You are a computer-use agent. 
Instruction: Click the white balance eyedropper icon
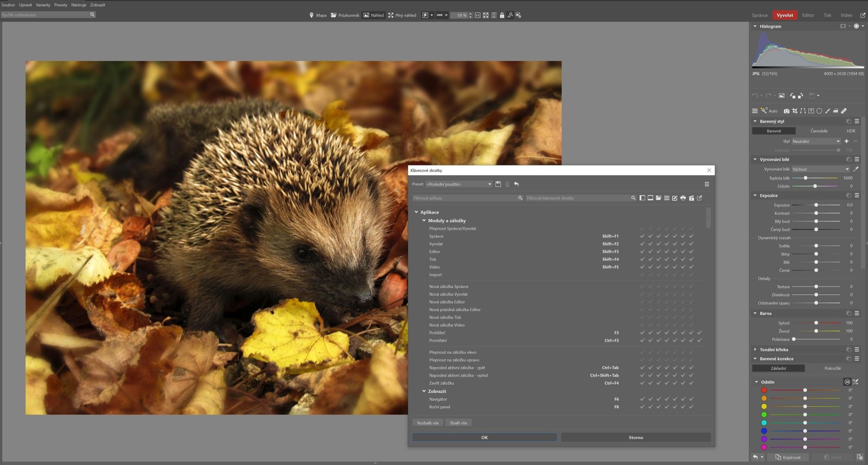point(856,169)
